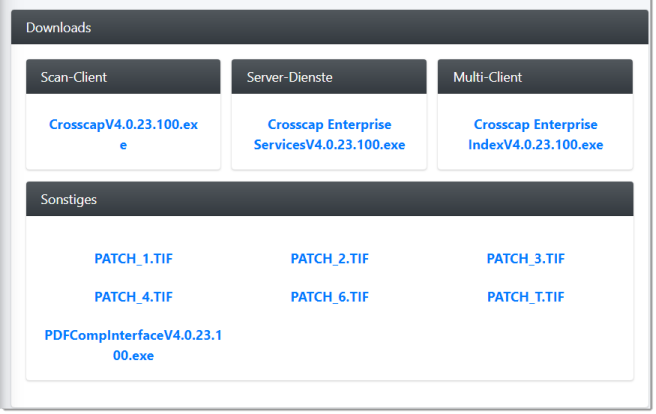Open the PATCH_1.TIF file link

(133, 259)
